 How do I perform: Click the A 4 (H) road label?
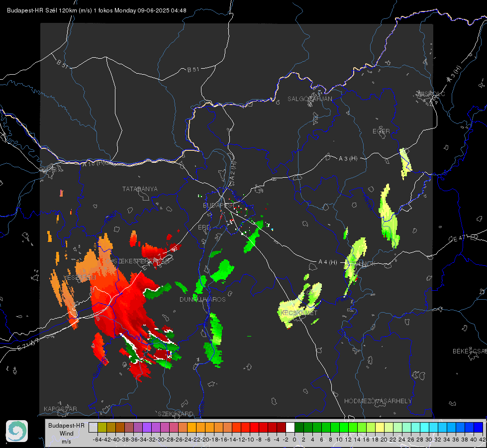coord(328,262)
